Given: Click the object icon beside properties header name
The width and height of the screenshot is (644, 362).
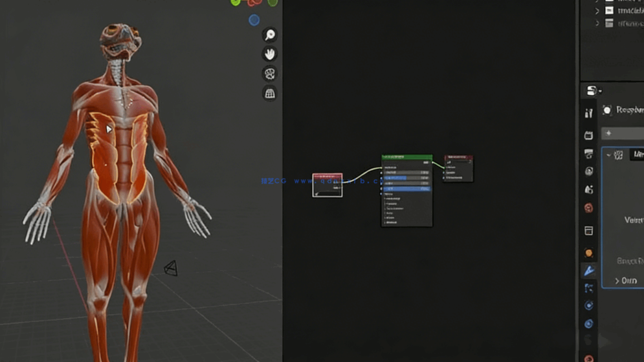Looking at the screenshot, I should pos(607,110).
